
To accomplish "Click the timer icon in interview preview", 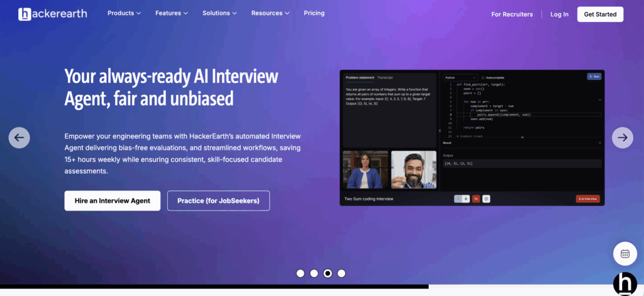I will pos(486,199).
